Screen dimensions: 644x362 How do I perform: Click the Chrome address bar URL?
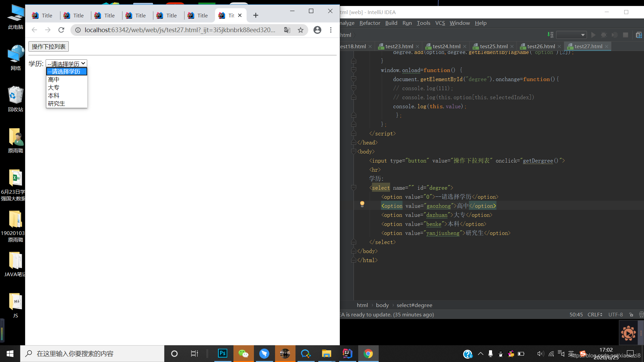click(x=180, y=30)
